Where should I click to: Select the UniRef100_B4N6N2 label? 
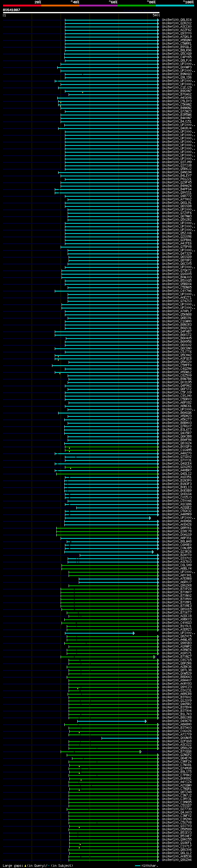click(176, 108)
